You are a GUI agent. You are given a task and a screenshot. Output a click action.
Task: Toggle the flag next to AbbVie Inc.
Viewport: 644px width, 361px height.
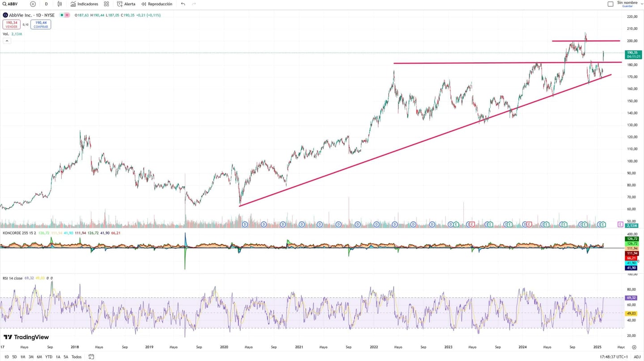click(67, 15)
